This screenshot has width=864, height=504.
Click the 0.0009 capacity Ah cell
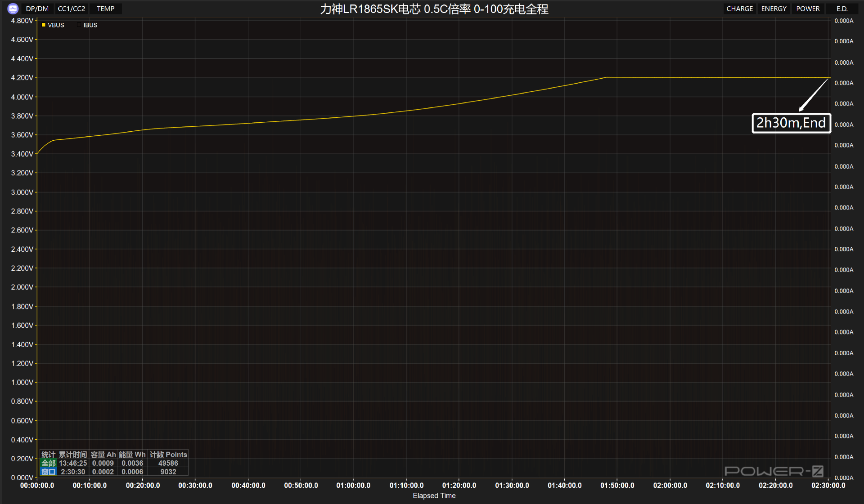point(103,463)
